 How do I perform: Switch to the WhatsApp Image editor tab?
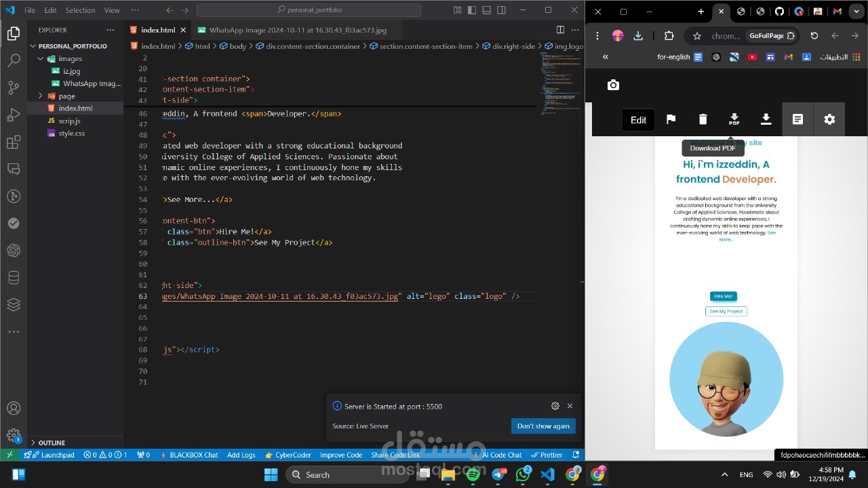[297, 30]
